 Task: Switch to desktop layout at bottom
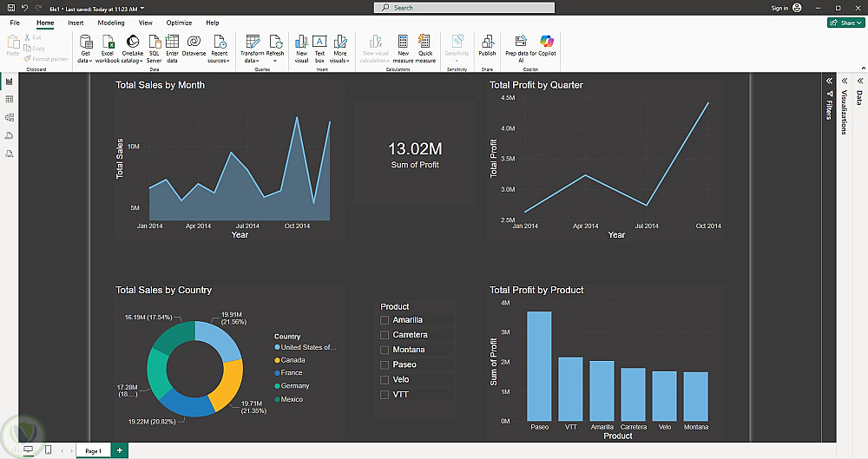29,449
